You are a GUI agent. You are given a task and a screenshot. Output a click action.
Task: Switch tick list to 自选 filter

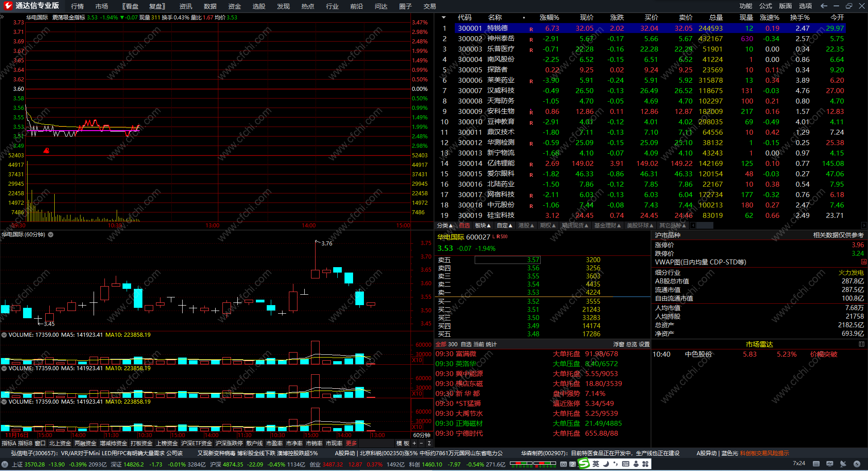coord(466,344)
